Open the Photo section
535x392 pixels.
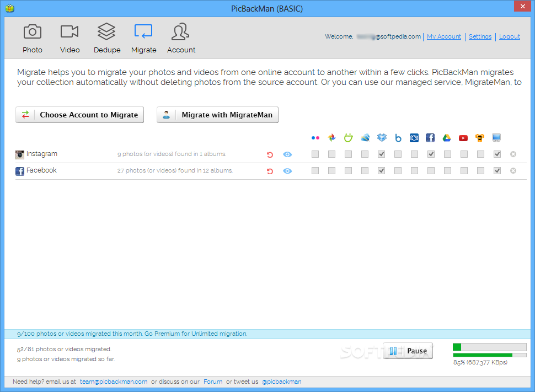coord(33,38)
